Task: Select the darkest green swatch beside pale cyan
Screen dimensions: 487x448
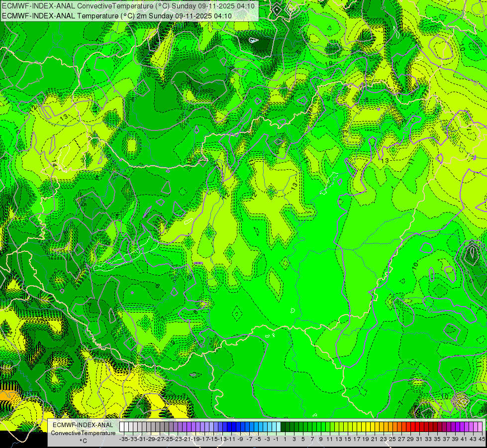Action: tap(283, 427)
